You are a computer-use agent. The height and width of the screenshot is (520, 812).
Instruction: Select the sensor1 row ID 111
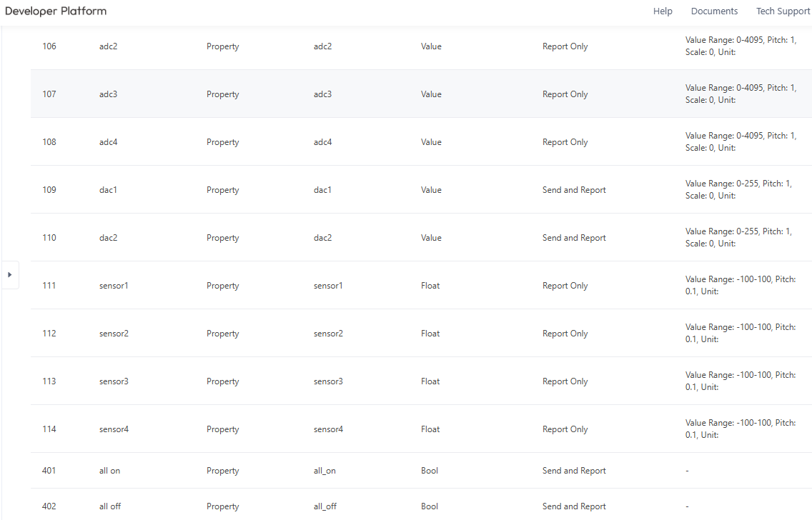point(49,286)
